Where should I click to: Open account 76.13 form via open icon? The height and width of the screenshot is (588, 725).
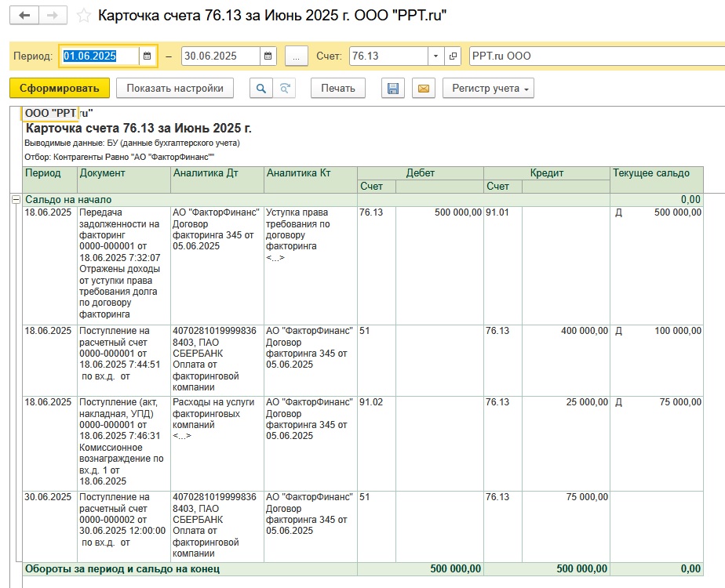pos(453,56)
